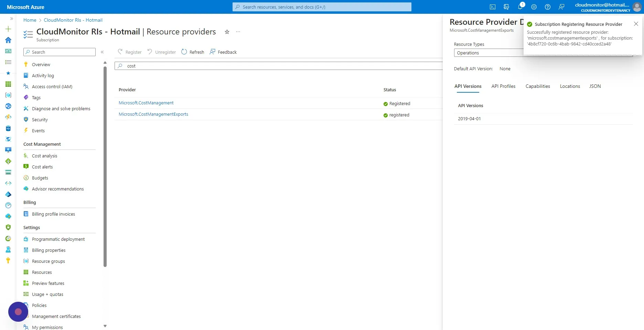The height and width of the screenshot is (330, 644).
Task: Open Cloud Shell from top bar
Action: pos(493,7)
